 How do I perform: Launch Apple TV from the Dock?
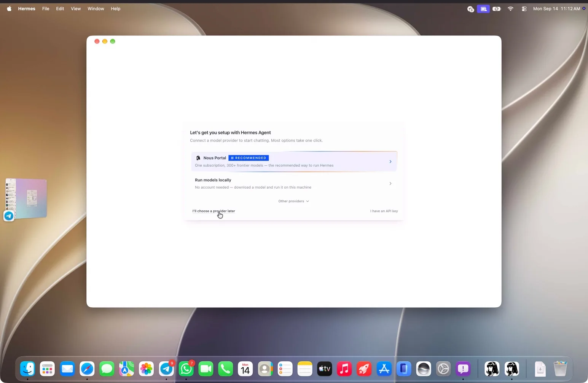click(325, 369)
